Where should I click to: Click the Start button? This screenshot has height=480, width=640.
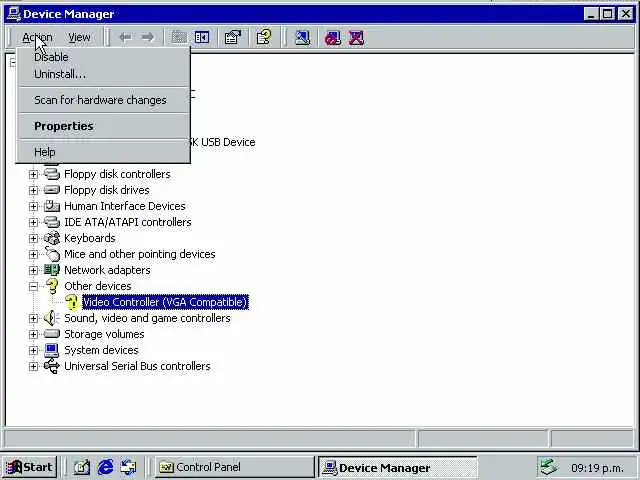click(x=29, y=467)
